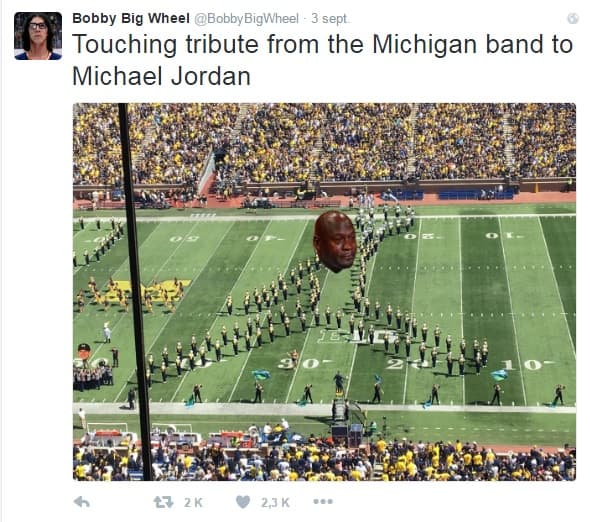Open the Bobby Big Wheel display name
This screenshot has height=522, width=590.
[131, 18]
